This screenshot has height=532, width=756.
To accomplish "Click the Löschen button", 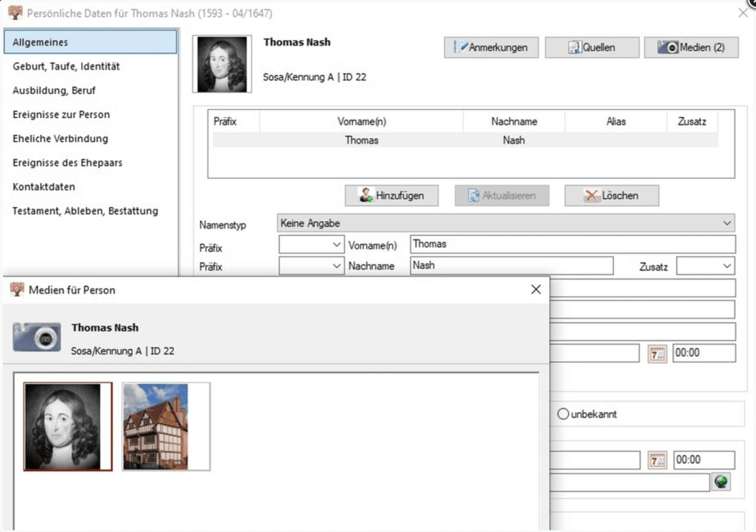I will (x=611, y=195).
